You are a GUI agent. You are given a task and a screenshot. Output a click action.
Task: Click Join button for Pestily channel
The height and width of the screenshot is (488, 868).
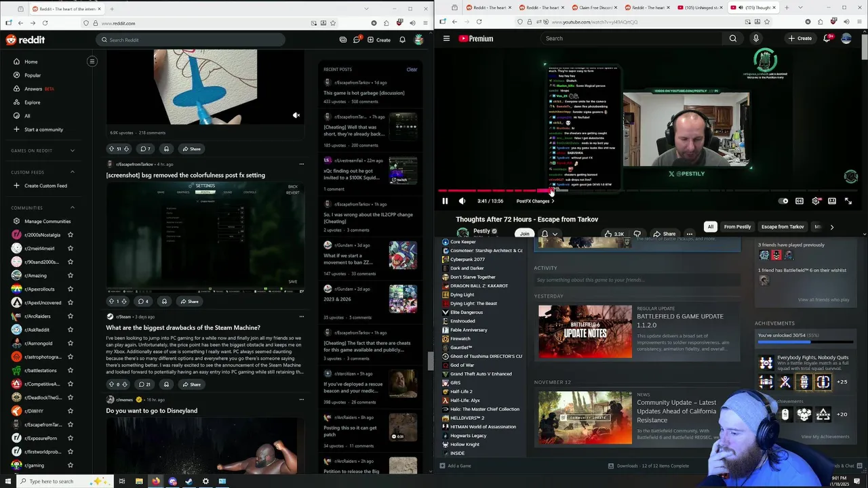(524, 234)
